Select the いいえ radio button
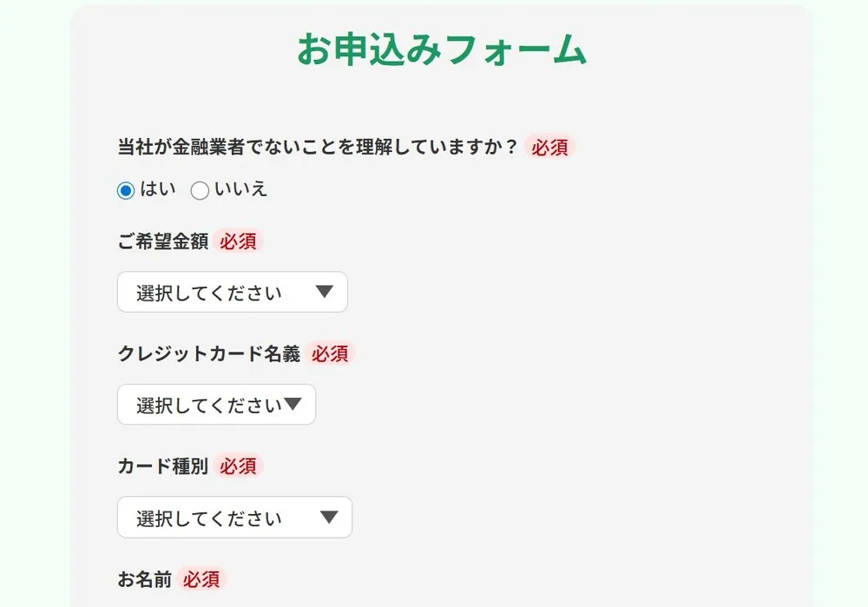The height and width of the screenshot is (607, 868). pyautogui.click(x=200, y=191)
